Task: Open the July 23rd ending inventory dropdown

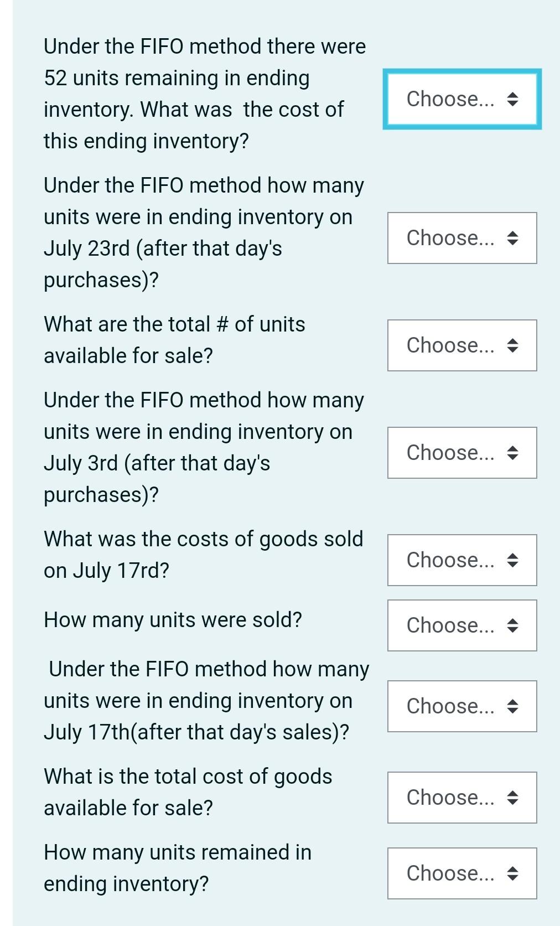Action: pyautogui.click(x=461, y=238)
